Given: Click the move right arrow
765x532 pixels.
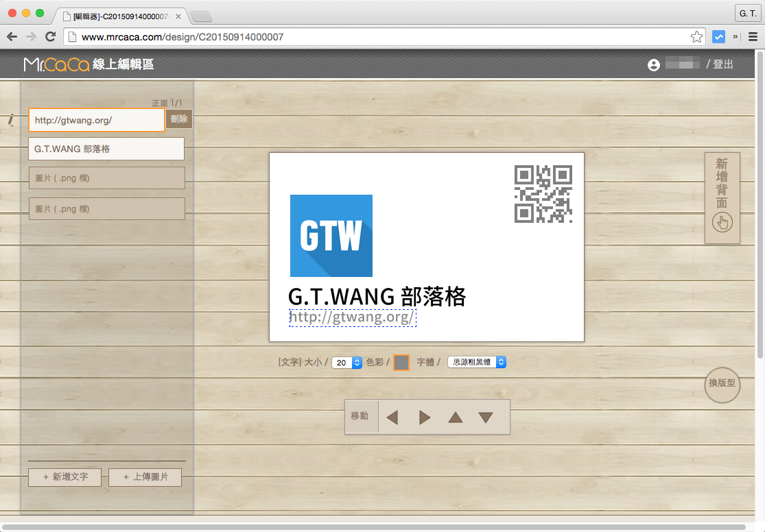Looking at the screenshot, I should tap(424, 417).
